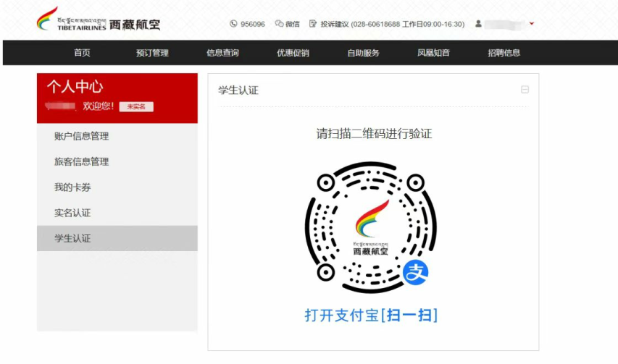Click the 打开支付宝[扫一扫] text
The height and width of the screenshot is (364, 618).
tap(371, 316)
